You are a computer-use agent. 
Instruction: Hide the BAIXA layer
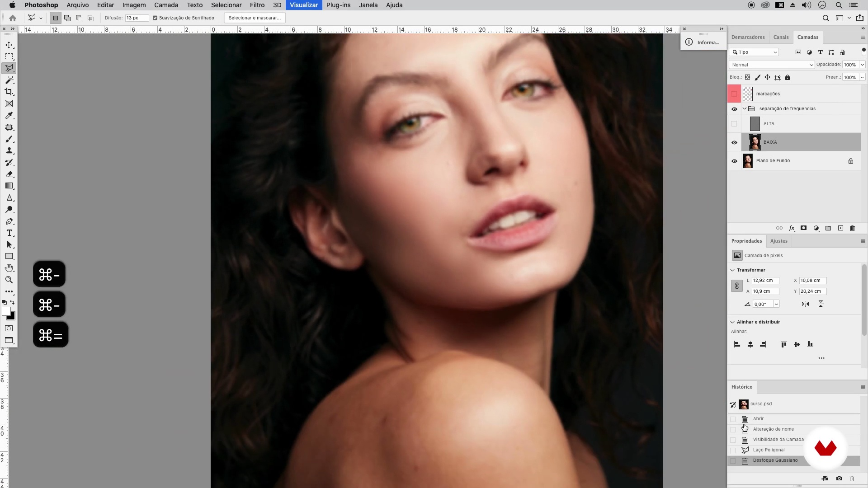(734, 142)
